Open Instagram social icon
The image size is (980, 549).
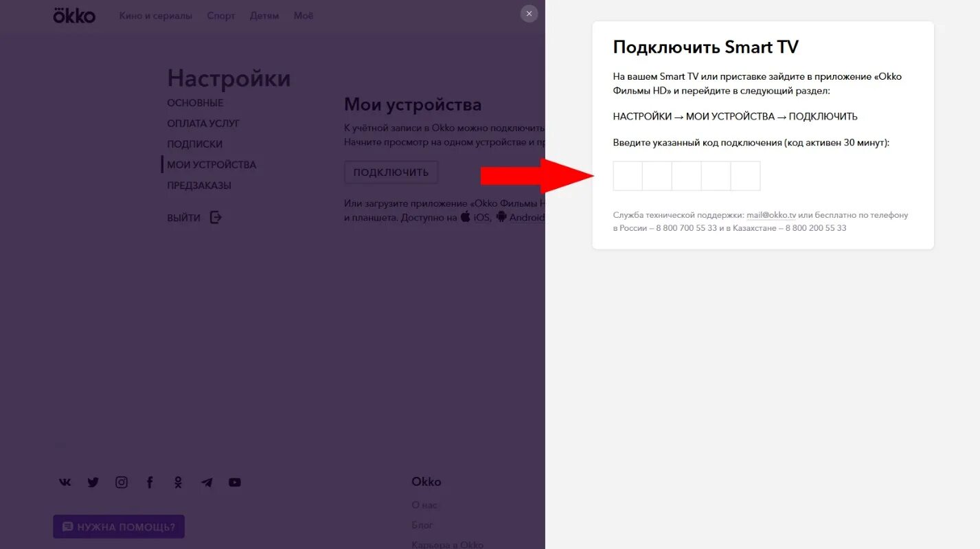(122, 482)
